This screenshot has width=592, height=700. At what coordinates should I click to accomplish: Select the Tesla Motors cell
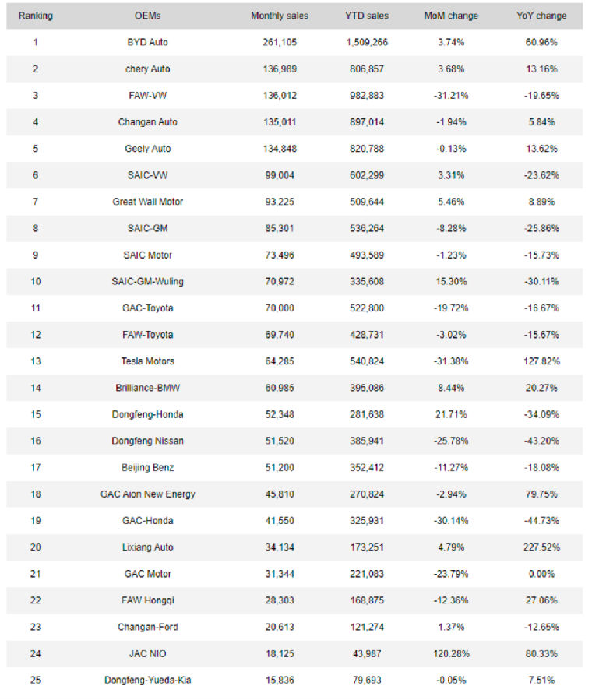tap(148, 361)
